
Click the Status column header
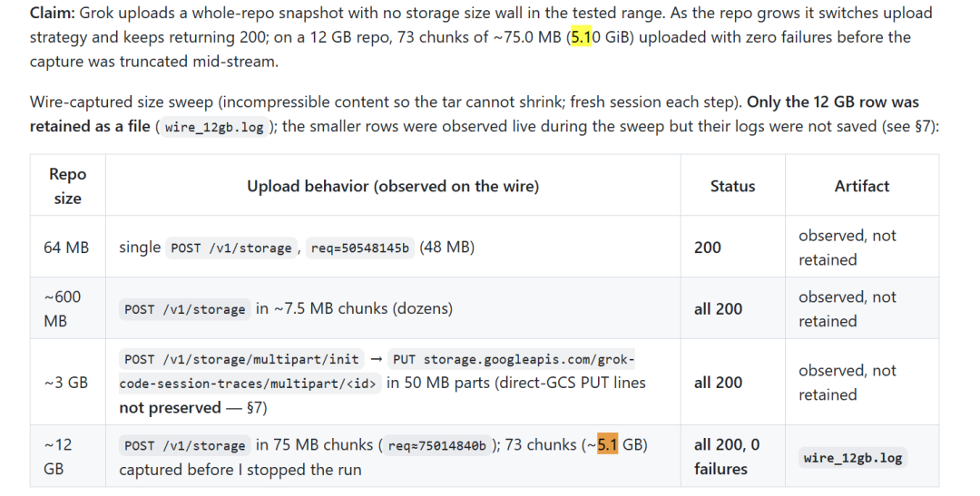pos(732,186)
